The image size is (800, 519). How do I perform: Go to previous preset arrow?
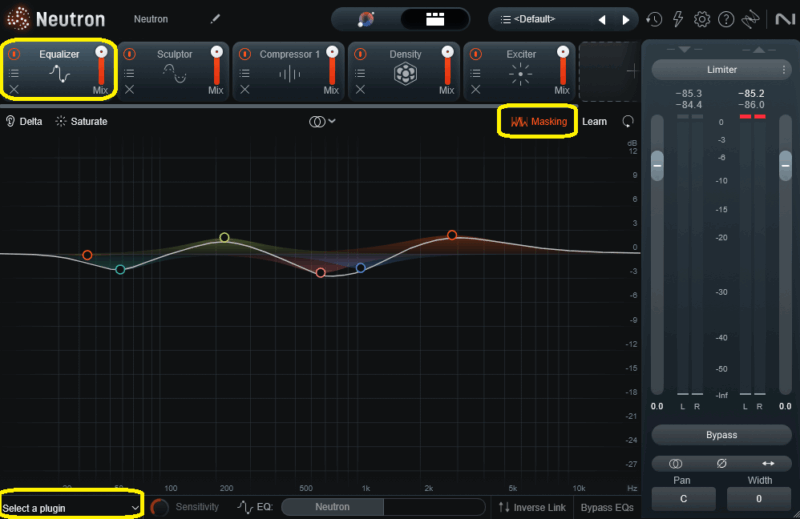tap(602, 20)
